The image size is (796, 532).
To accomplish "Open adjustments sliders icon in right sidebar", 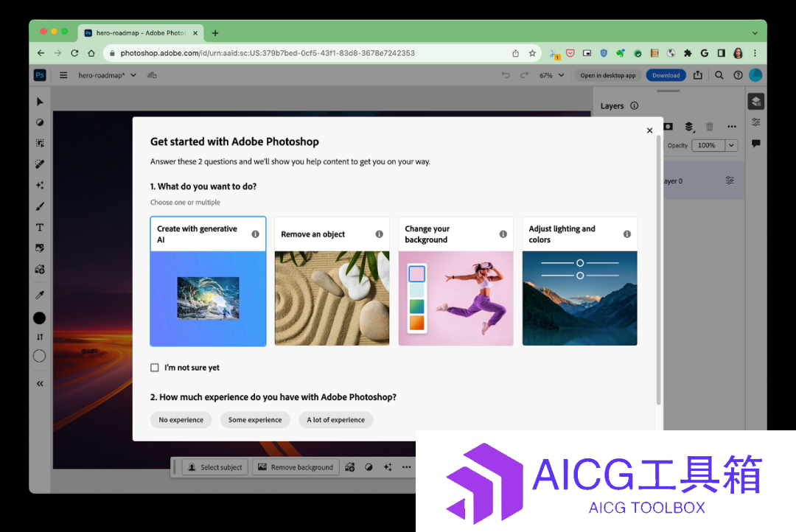I will (x=756, y=122).
